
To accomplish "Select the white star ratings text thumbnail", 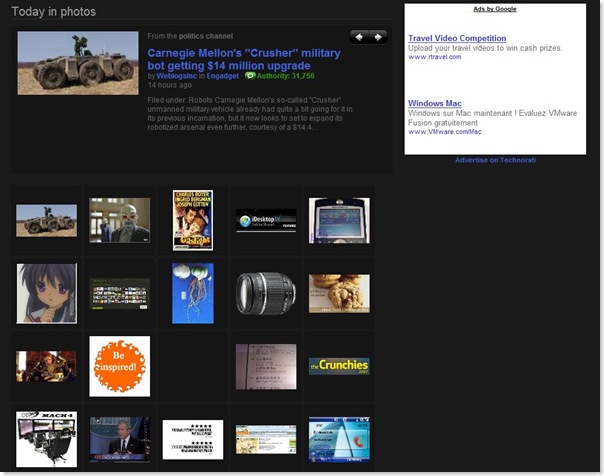I will tap(193, 439).
